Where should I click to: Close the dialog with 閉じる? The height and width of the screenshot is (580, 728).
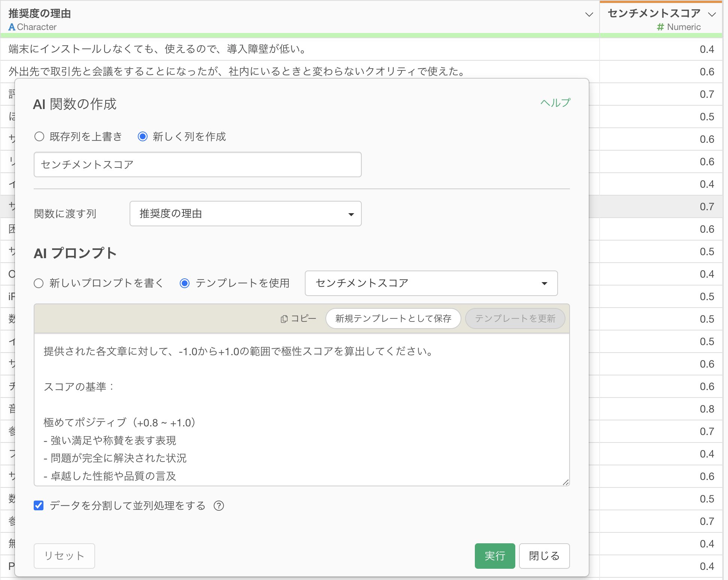tap(544, 556)
